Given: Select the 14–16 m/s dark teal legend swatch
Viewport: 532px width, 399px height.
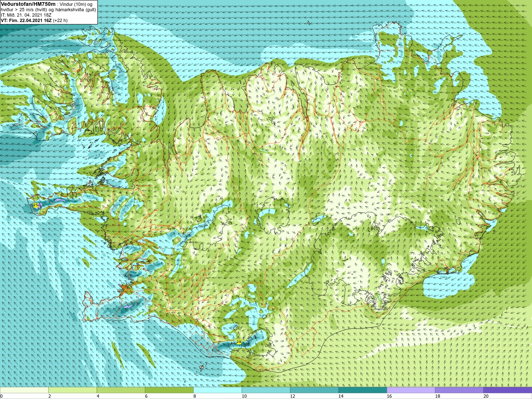Looking at the screenshot, I should click(362, 390).
